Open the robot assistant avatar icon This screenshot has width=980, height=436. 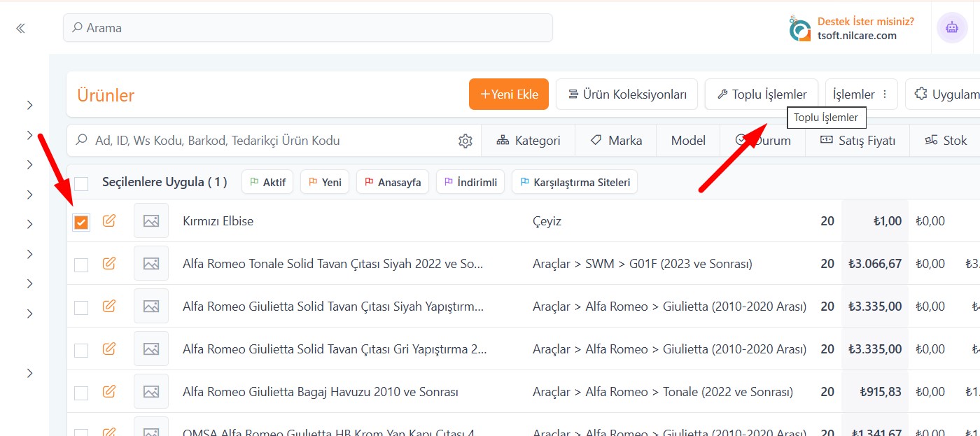952,28
